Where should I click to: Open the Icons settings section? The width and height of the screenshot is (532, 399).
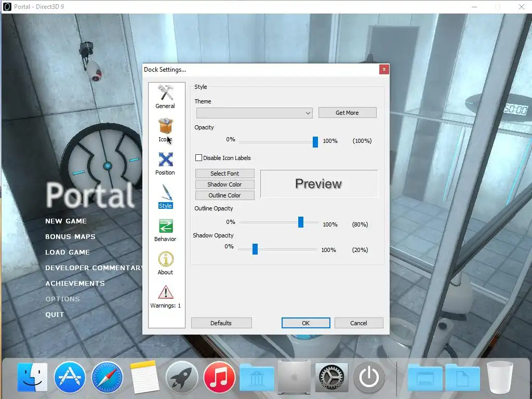point(165,130)
